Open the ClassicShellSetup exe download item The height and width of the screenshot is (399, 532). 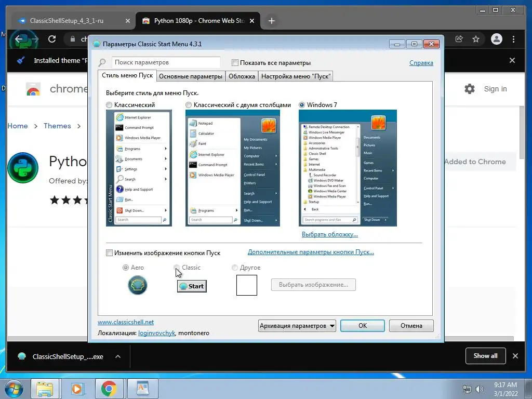(61, 356)
